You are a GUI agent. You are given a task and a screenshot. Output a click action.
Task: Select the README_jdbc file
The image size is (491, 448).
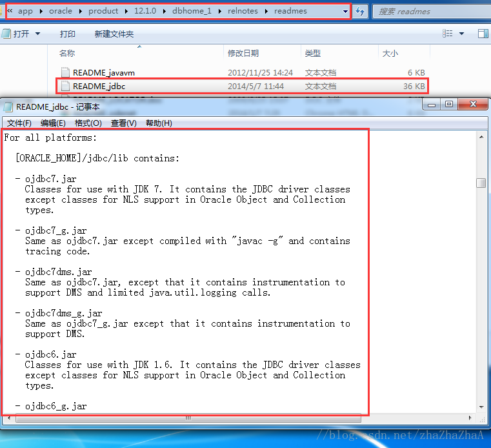pyautogui.click(x=99, y=86)
